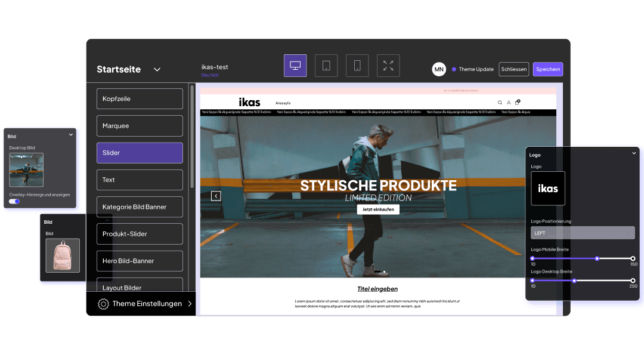The width and height of the screenshot is (644, 358).
Task: Click the Desktop Bild thumbnail
Action: click(26, 170)
